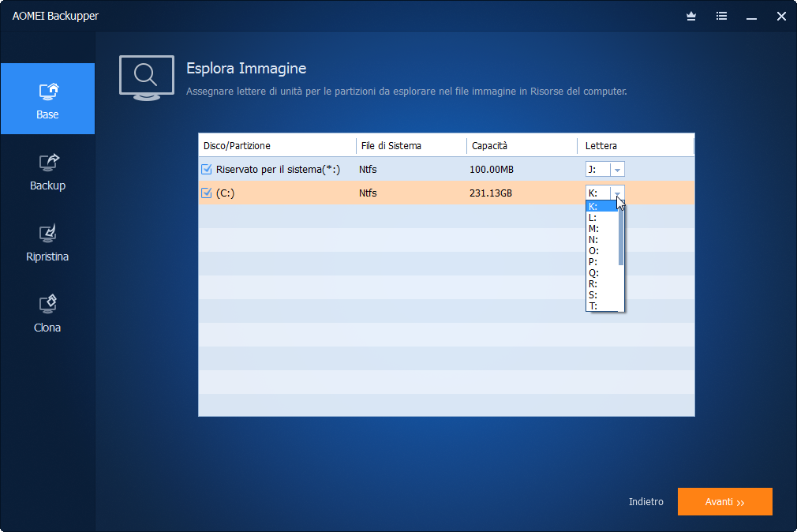797x532 pixels.
Task: Click the Avanti button
Action: [725, 501]
